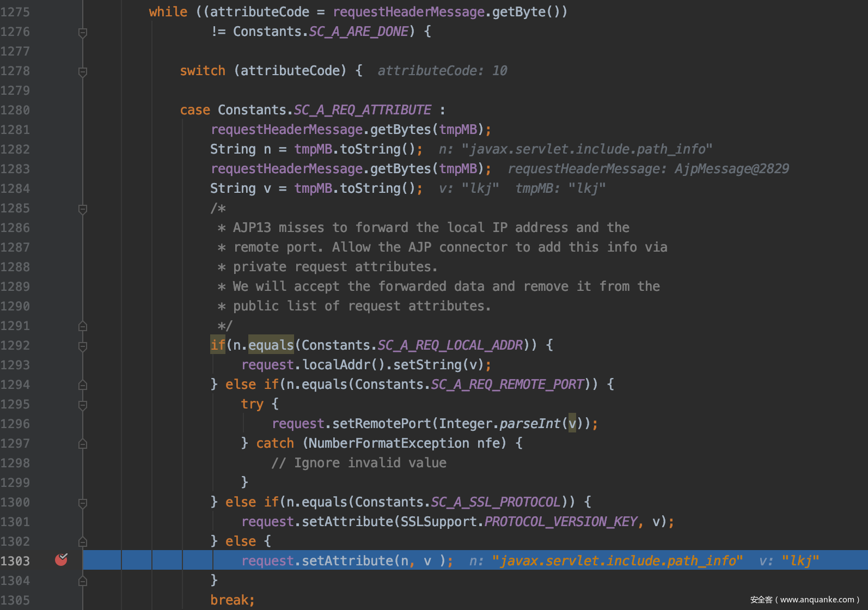
Task: Click the fold end marker at line 1304
Action: click(83, 581)
